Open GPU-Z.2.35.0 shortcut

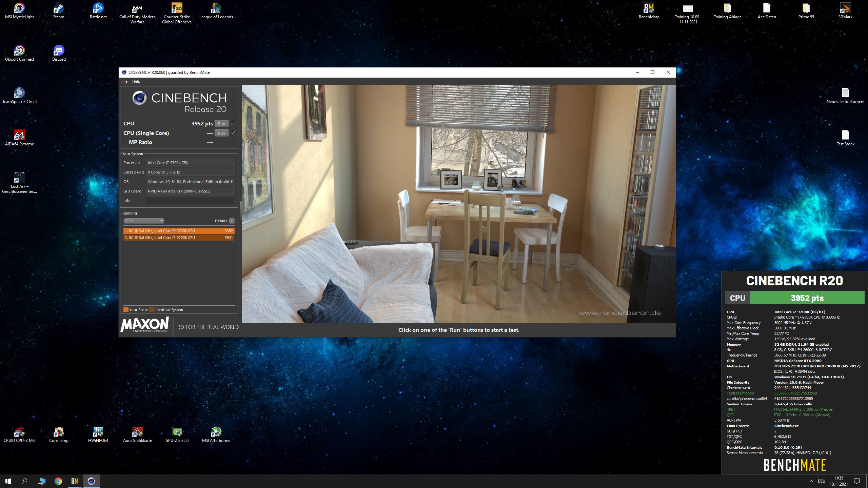177,434
